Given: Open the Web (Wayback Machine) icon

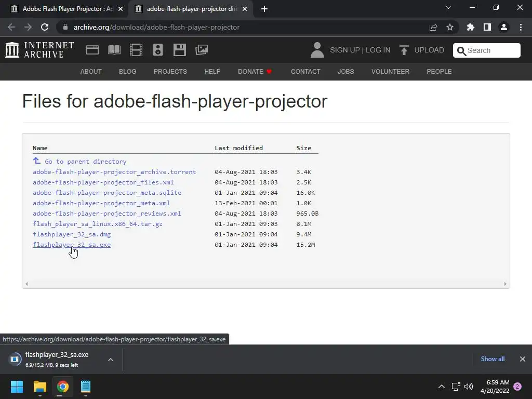Looking at the screenshot, I should point(92,50).
